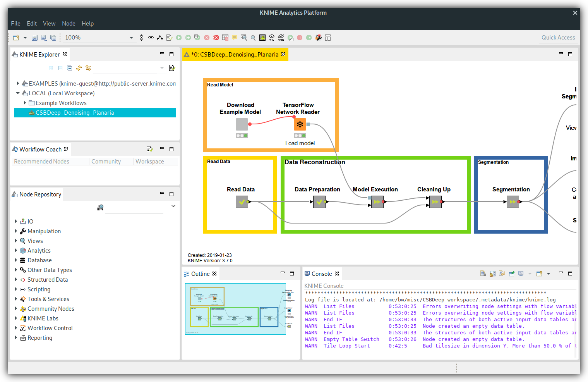
Task: Open the 100% zoom level dropdown
Action: click(131, 38)
